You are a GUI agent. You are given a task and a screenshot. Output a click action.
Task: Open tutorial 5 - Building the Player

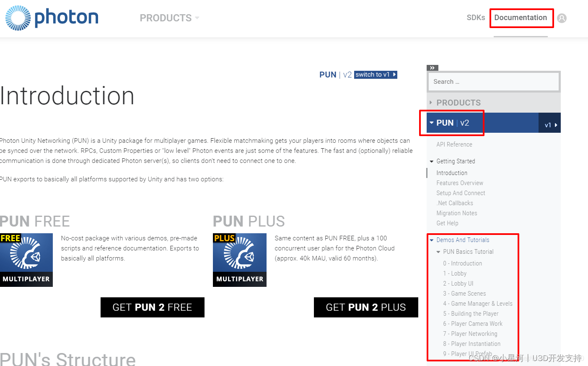pos(471,314)
